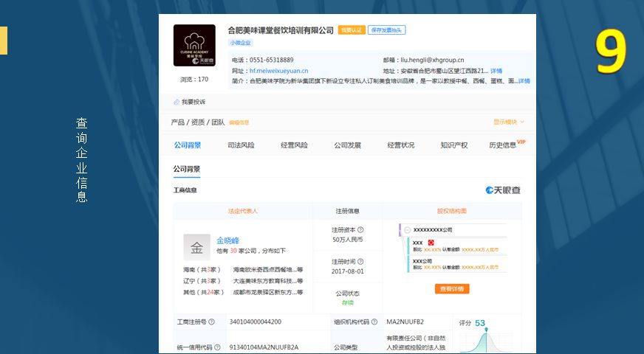Click the company logo thumbnail
This screenshot has height=354, width=644.
click(x=194, y=45)
